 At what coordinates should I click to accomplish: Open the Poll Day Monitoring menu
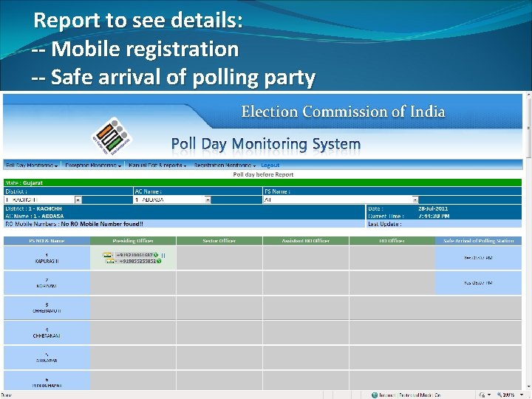(32, 166)
